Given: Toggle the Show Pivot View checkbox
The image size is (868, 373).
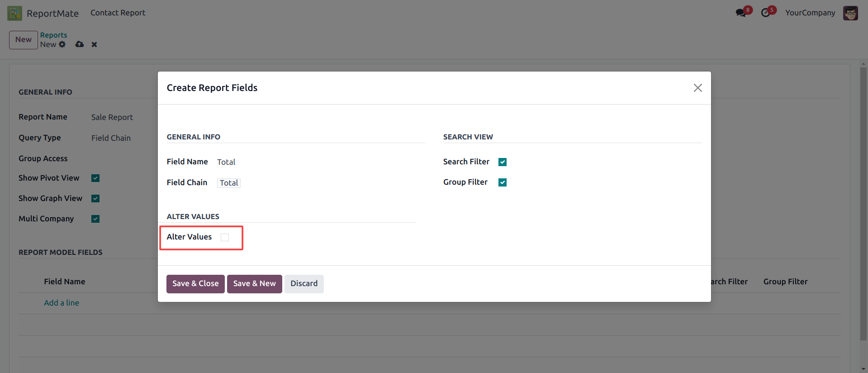Looking at the screenshot, I should click(x=95, y=178).
